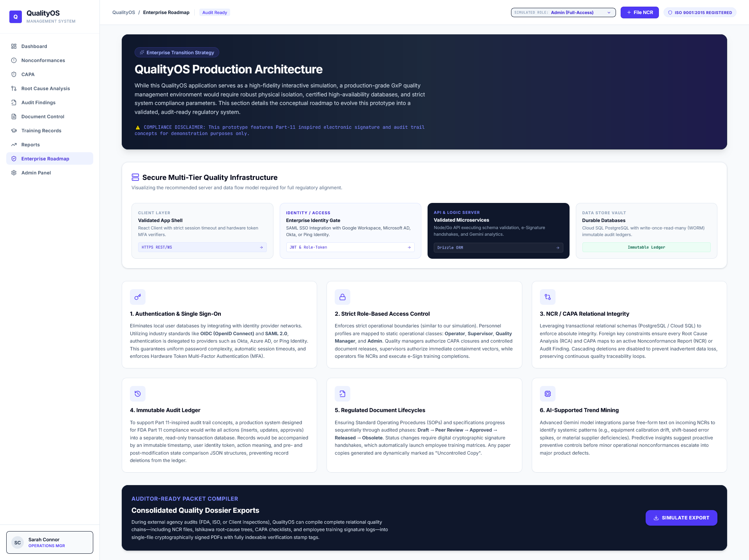
Task: Click the warning triangle in compliance disclaimer
Action: (138, 128)
